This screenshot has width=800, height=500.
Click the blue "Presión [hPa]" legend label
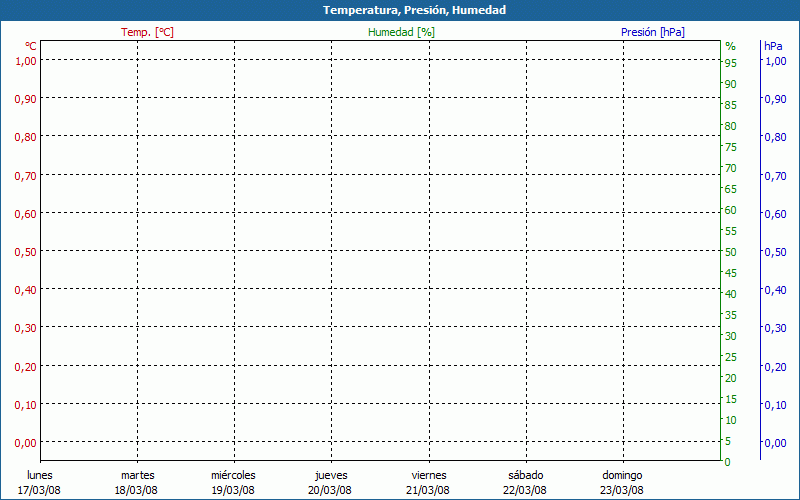652,32
